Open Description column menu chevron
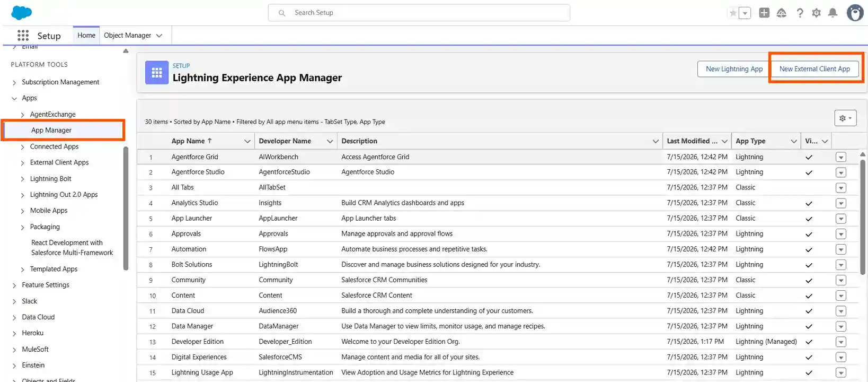 click(656, 141)
